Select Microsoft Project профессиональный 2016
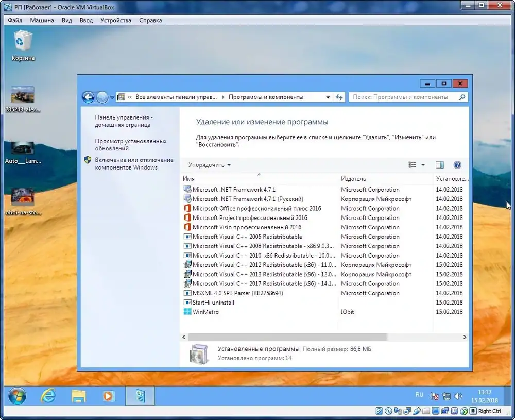The width and height of the screenshot is (515, 420). coord(250,218)
